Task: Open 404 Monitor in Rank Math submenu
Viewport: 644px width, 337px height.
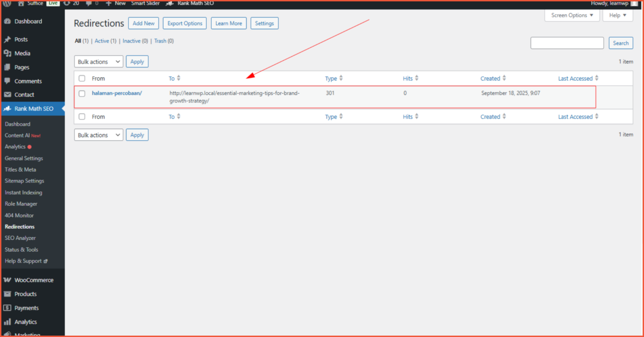Action: [x=19, y=215]
